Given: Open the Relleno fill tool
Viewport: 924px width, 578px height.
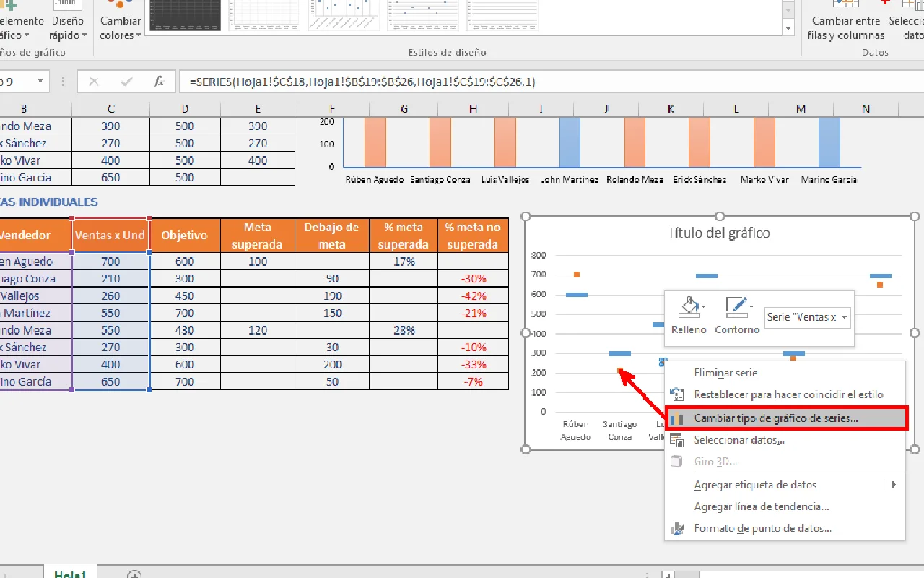Looking at the screenshot, I should (x=689, y=314).
